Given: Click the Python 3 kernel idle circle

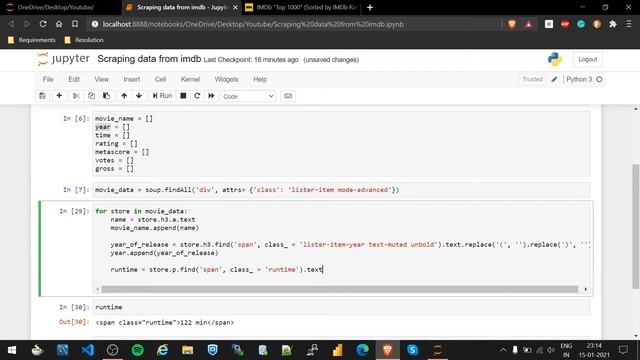Looking at the screenshot, I should pyautogui.click(x=599, y=79).
